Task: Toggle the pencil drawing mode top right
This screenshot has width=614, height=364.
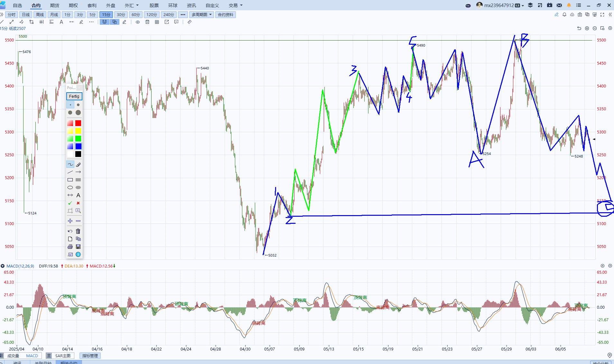Action: [556, 14]
